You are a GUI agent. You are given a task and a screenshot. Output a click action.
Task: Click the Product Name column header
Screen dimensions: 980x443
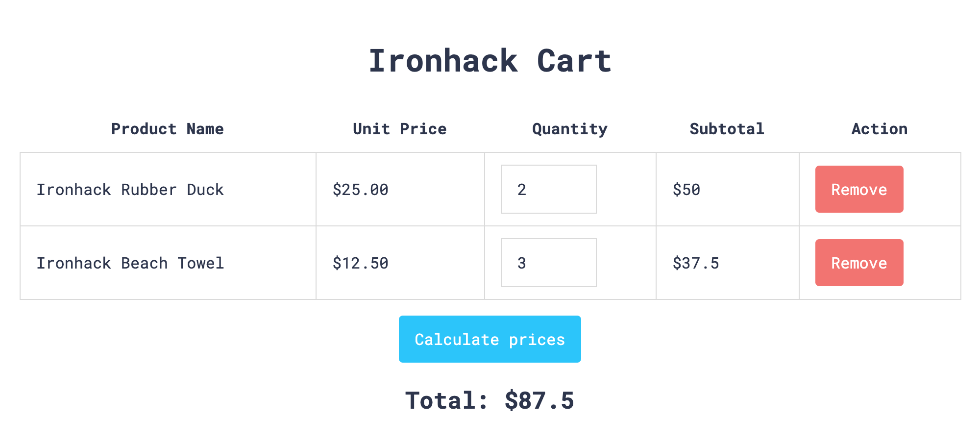(168, 129)
